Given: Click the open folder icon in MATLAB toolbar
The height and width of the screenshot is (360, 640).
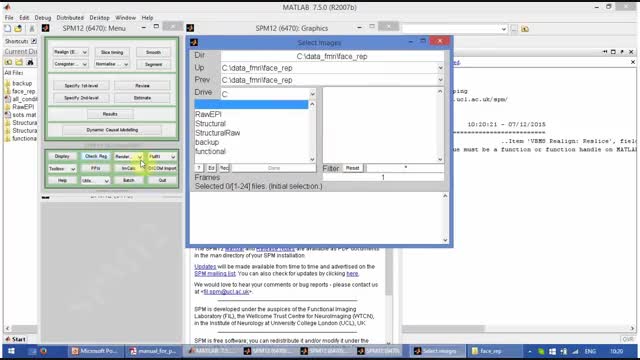Looking at the screenshot, I should [18, 29].
